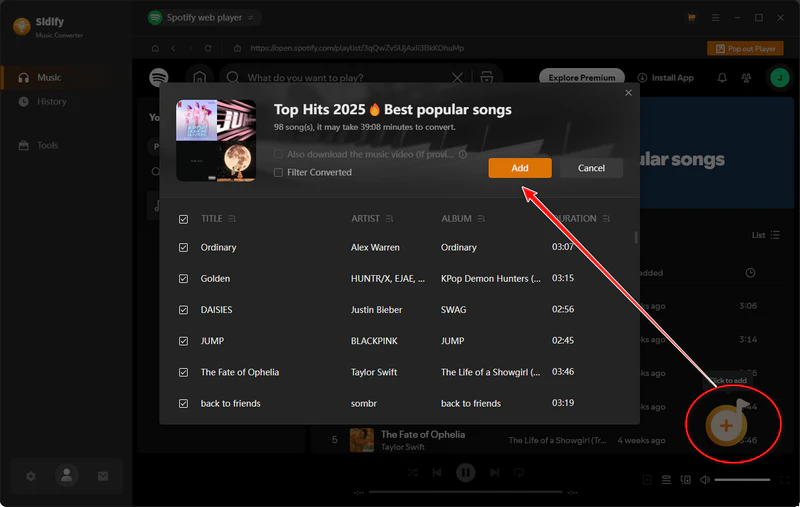
Task: Toggle shuffle in the player bar
Action: tap(412, 473)
